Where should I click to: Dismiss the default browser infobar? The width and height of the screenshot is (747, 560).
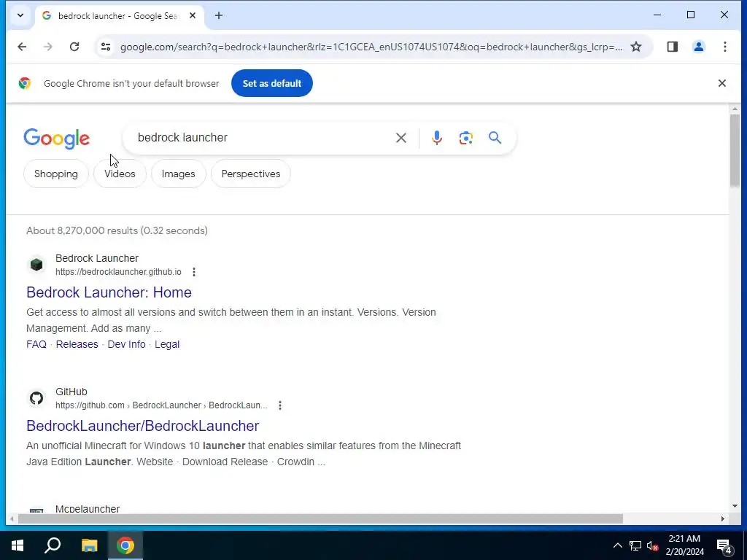(721, 83)
